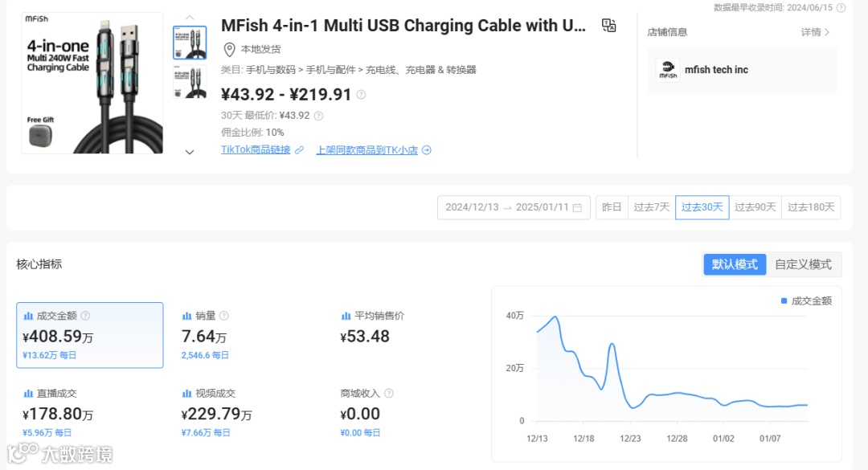
Task: Click the location pin icon near 本地发货
Action: 229,50
